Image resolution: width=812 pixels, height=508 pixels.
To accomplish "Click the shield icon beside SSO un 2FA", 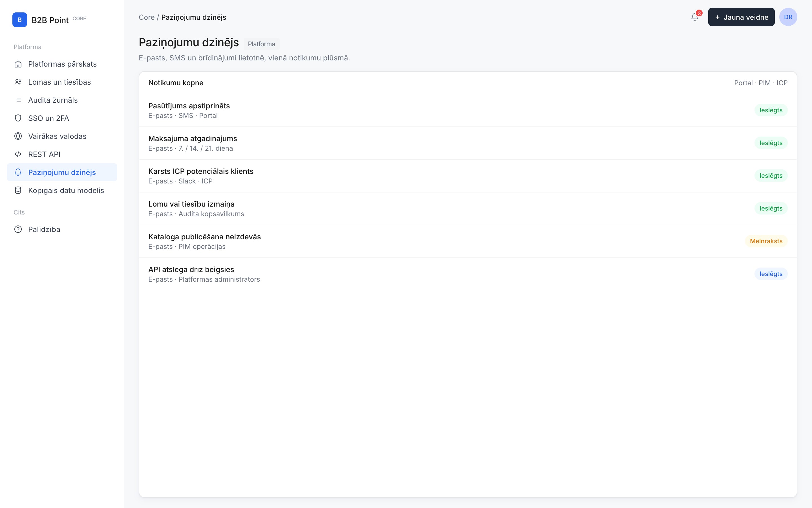I will pos(18,118).
